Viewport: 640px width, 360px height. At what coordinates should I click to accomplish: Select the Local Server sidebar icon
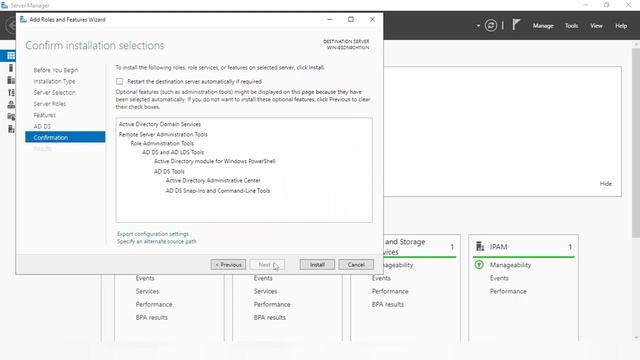11,68
